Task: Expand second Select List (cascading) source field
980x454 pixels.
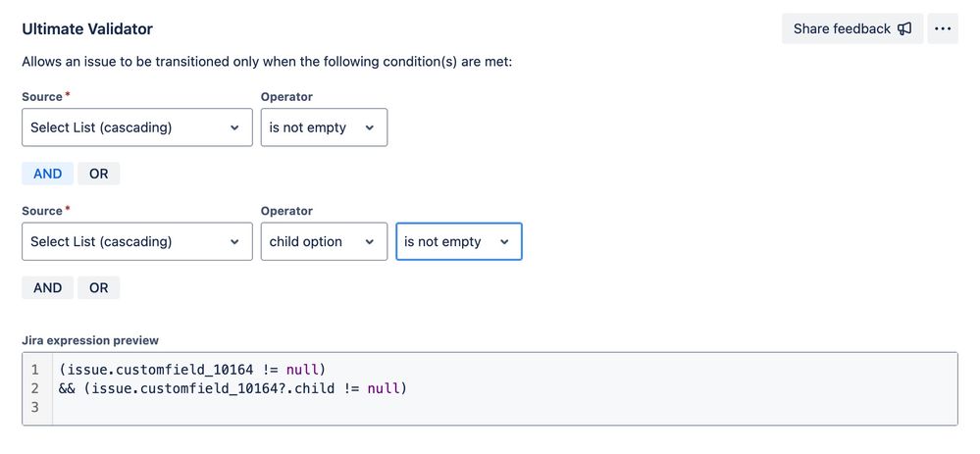Action: click(137, 241)
